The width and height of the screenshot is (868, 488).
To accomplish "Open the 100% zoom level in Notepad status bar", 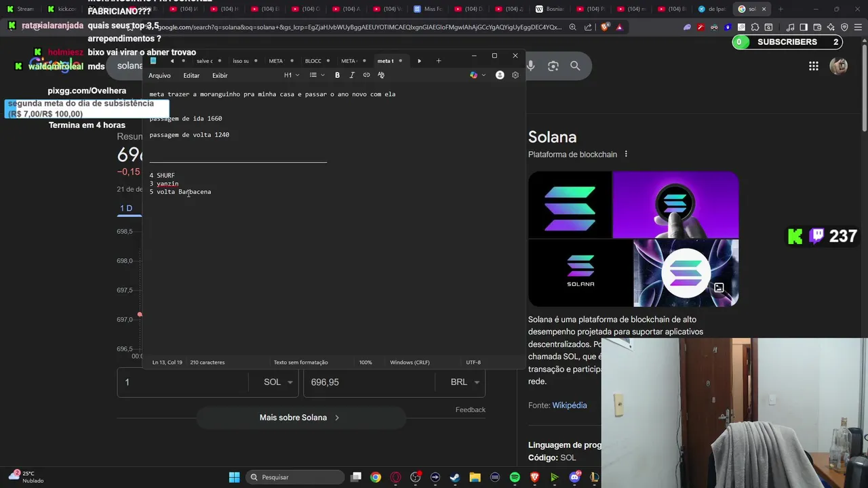I will [366, 363].
